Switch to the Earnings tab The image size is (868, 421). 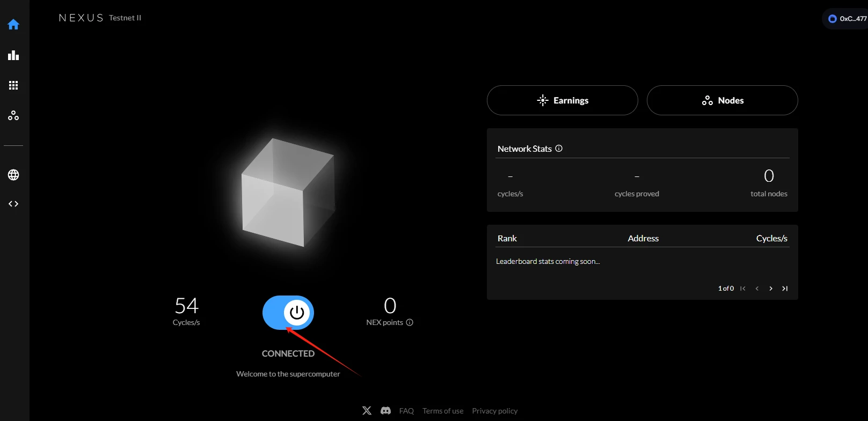[562, 100]
